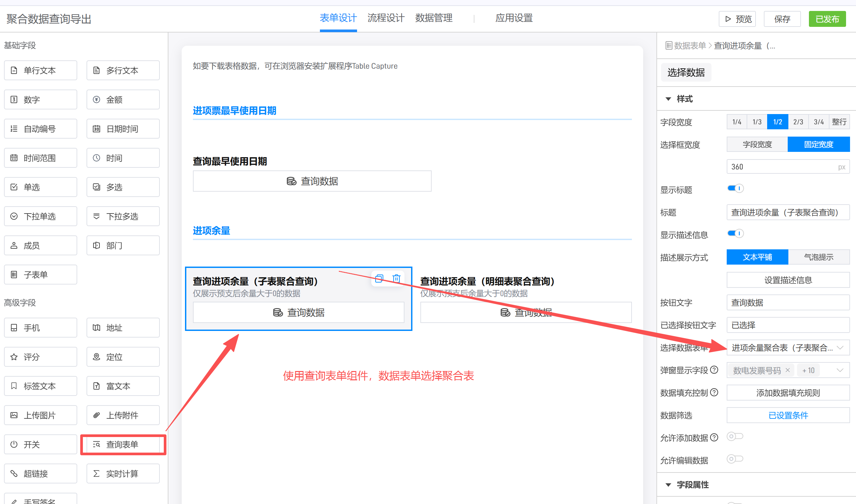Select the 数字 number field icon
Viewport: 856px width, 504px height.
coord(14,99)
